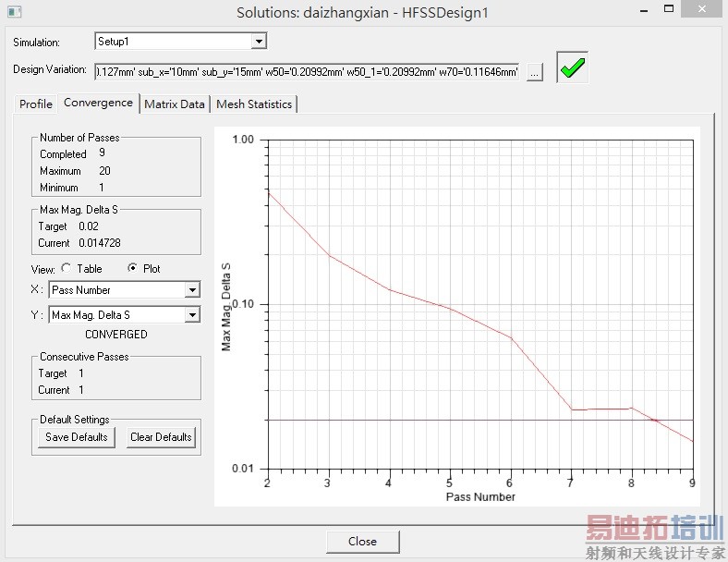Click the convergence curve at pass 7
The height and width of the screenshot is (562, 728).
[x=572, y=409]
